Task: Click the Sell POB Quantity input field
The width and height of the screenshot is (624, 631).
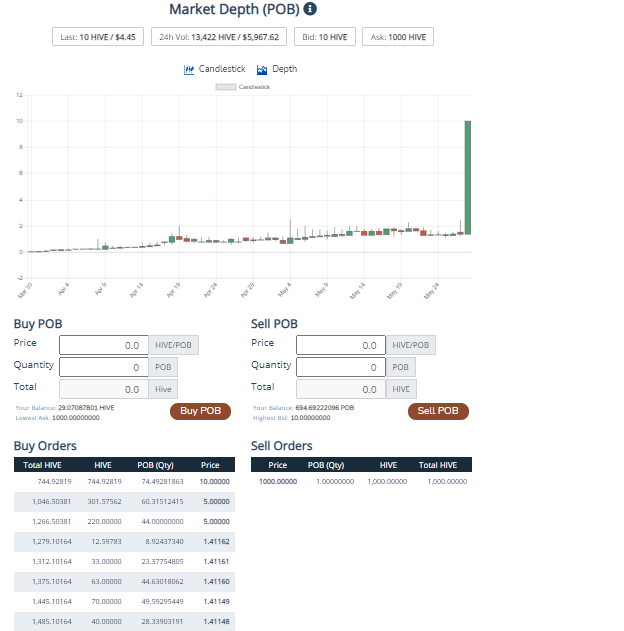Action: (x=341, y=367)
